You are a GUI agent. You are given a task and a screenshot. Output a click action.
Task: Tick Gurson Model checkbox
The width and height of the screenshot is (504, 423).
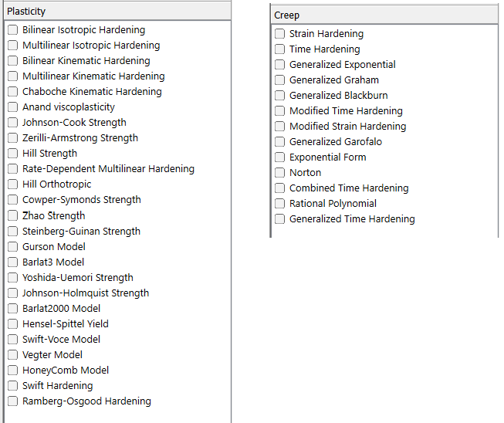pyautogui.click(x=13, y=246)
